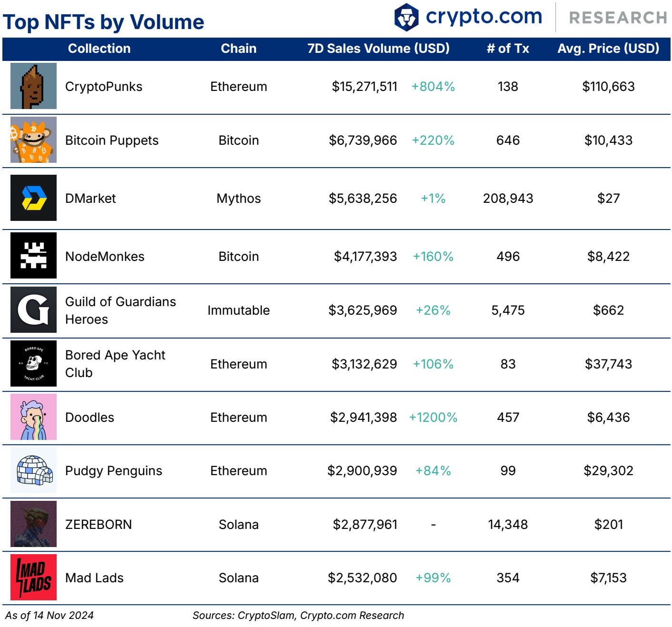Click the $2,941,398 sales volume value

tap(364, 418)
